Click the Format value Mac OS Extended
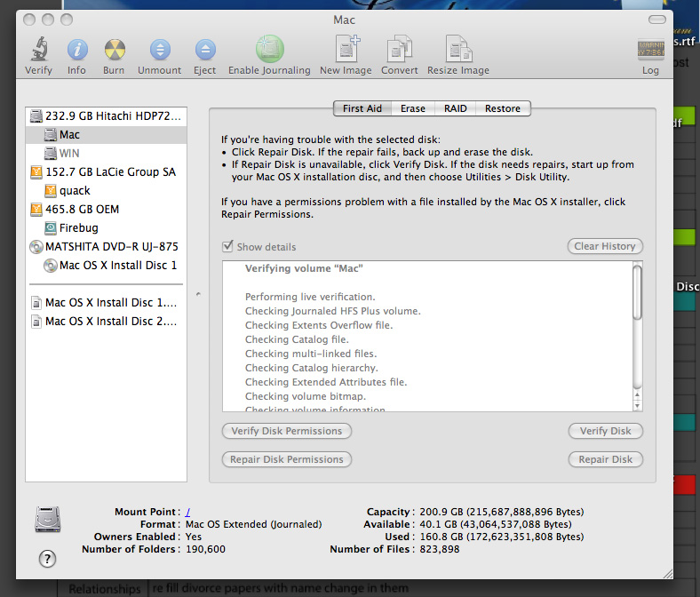The width and height of the screenshot is (700, 597). [x=253, y=525]
